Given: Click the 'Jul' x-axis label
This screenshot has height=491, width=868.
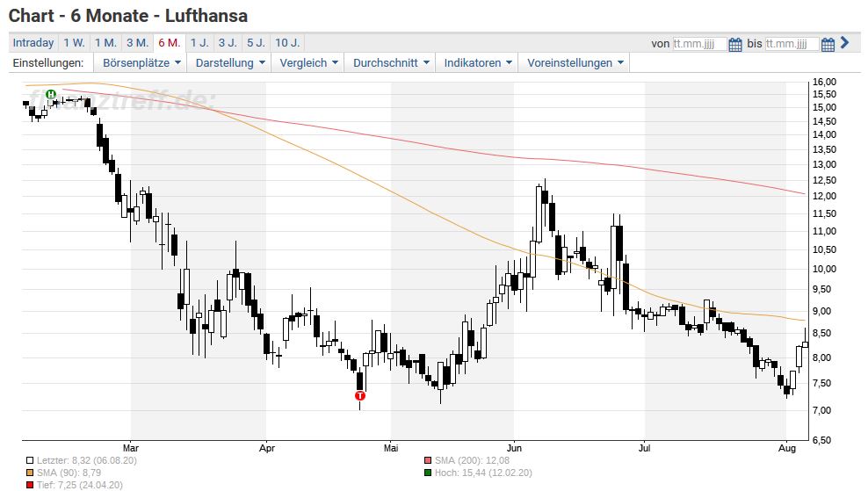Looking at the screenshot, I should click(644, 448).
